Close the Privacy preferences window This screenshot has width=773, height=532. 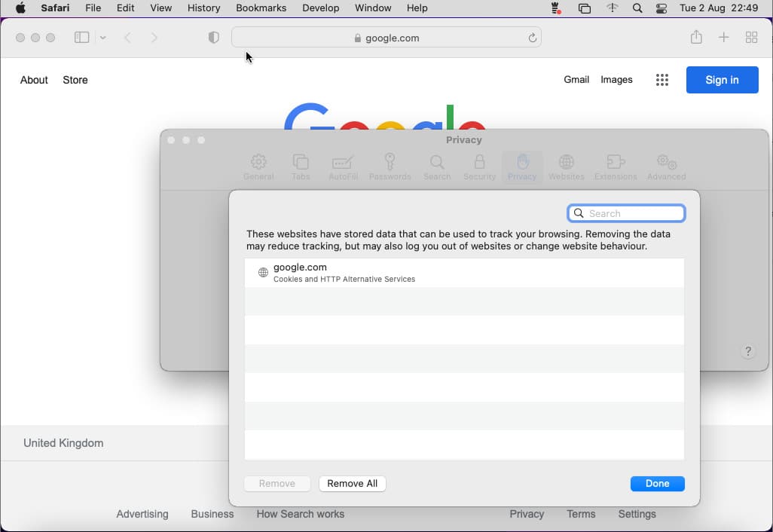pos(171,140)
